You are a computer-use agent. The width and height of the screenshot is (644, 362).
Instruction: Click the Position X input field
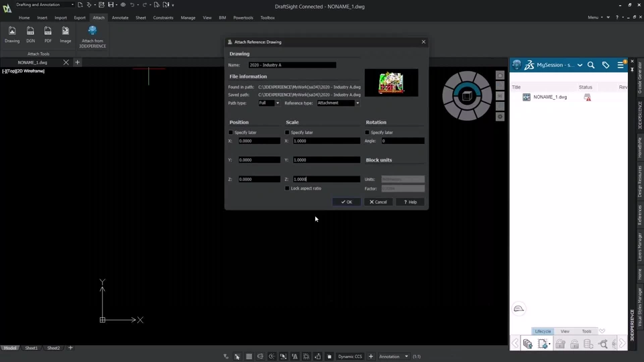259,141
